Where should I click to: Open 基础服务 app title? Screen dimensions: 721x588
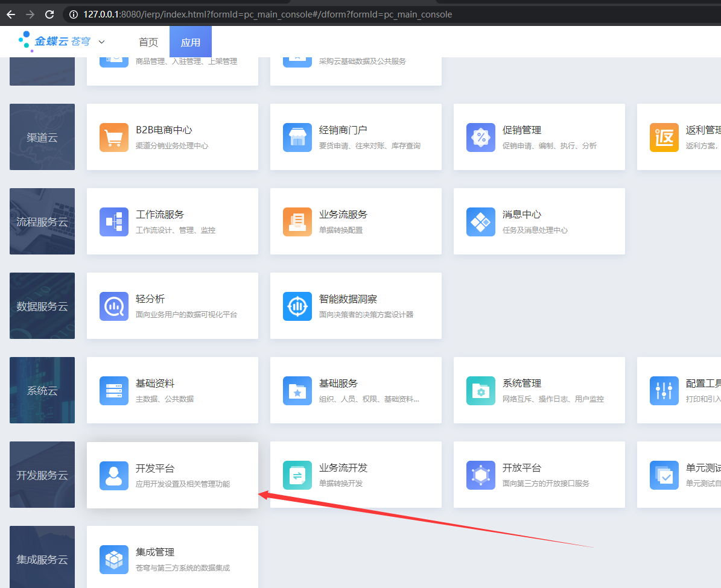pyautogui.click(x=338, y=384)
